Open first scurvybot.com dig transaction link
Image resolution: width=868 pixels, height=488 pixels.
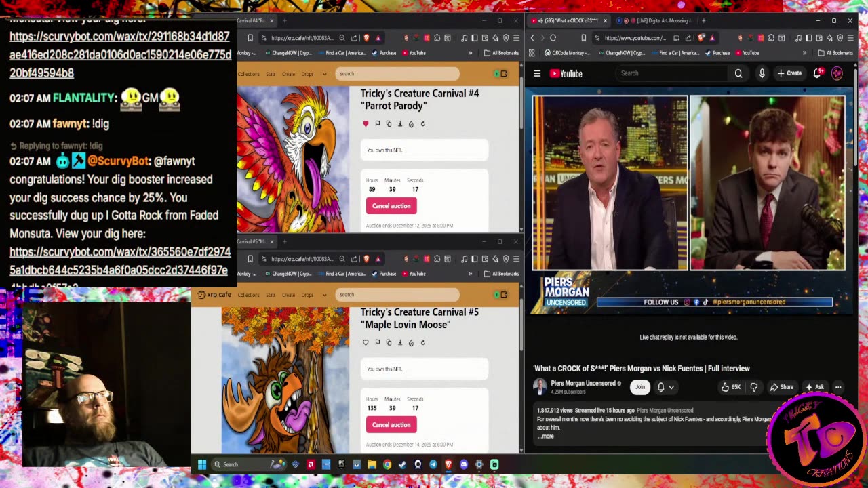click(120, 54)
